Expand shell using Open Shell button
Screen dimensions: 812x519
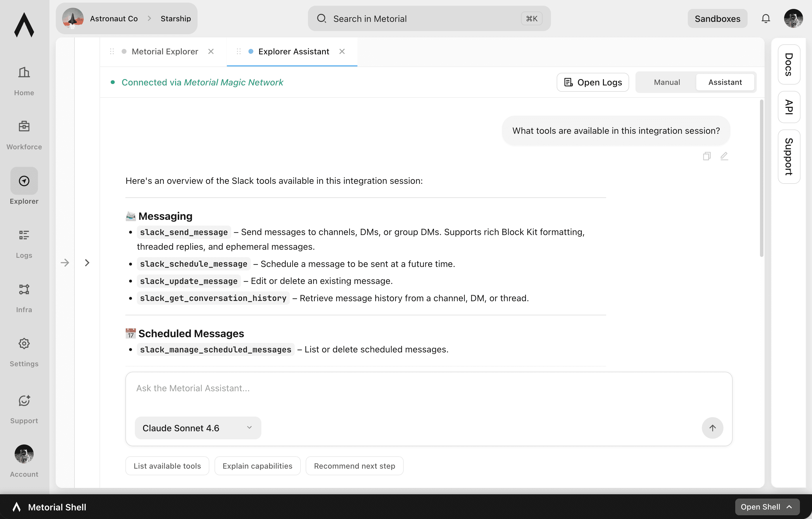767,507
